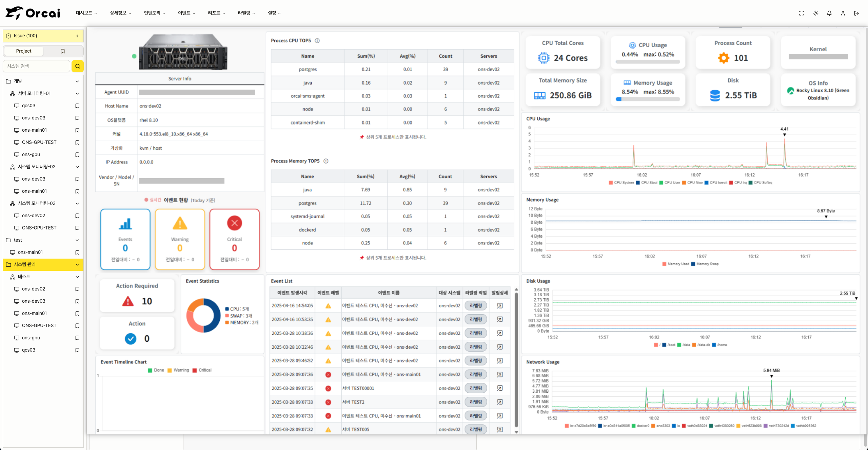Viewport: 868px width, 450px height.
Task: Toggle bookmark for ons-main01 under test folder
Action: point(77,252)
